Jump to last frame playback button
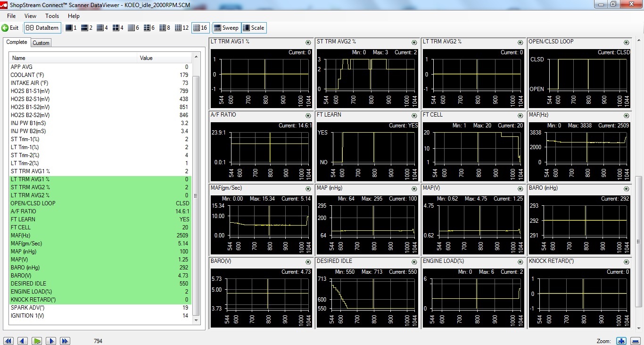This screenshot has height=345, width=644. point(65,341)
